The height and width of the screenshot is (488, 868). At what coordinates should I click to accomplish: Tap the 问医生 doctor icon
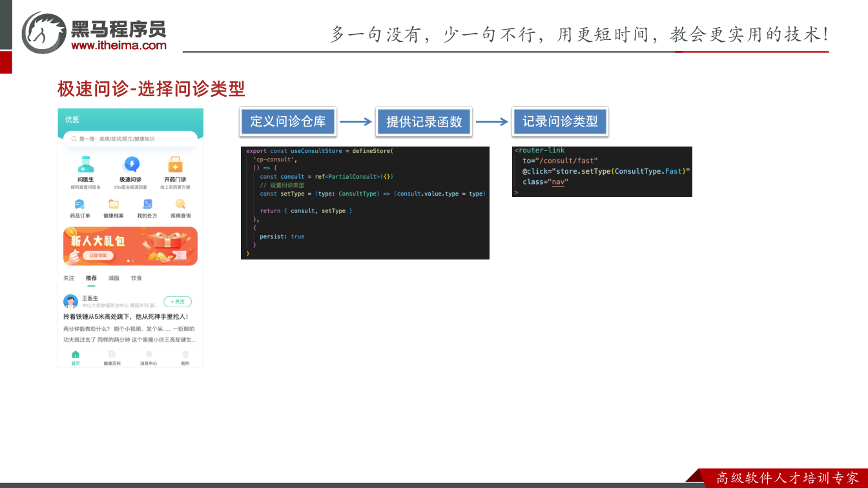[x=86, y=165]
